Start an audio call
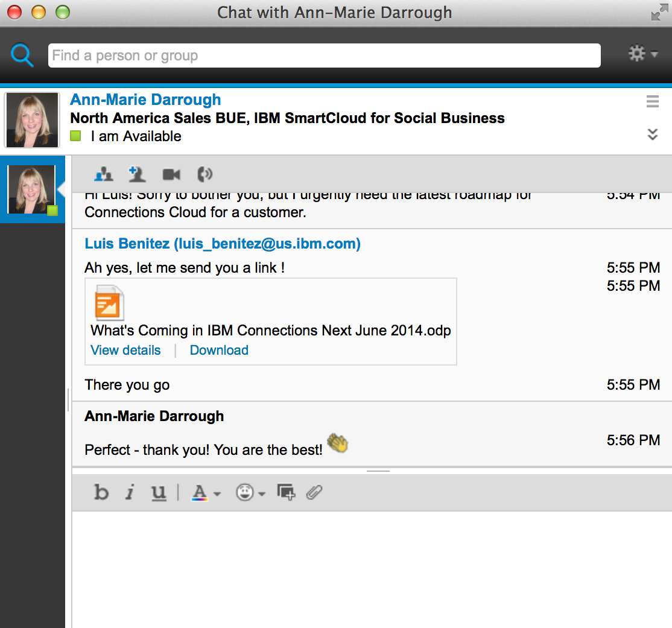This screenshot has width=672, height=628. (204, 174)
